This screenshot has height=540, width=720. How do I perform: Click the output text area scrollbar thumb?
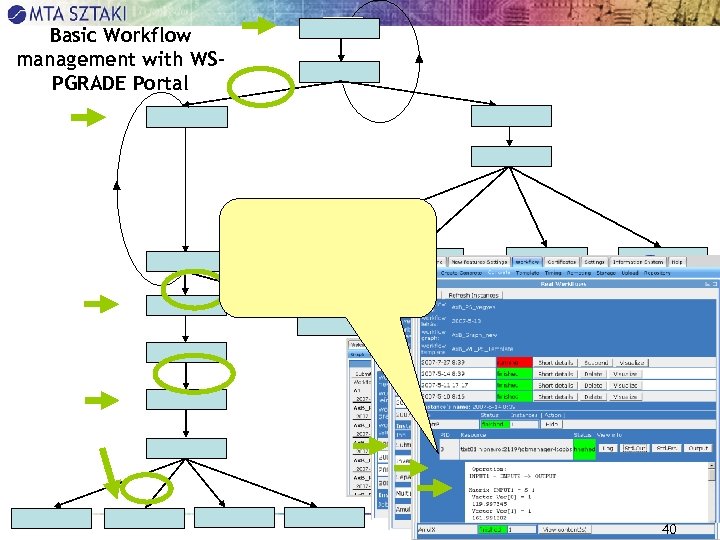[712, 476]
